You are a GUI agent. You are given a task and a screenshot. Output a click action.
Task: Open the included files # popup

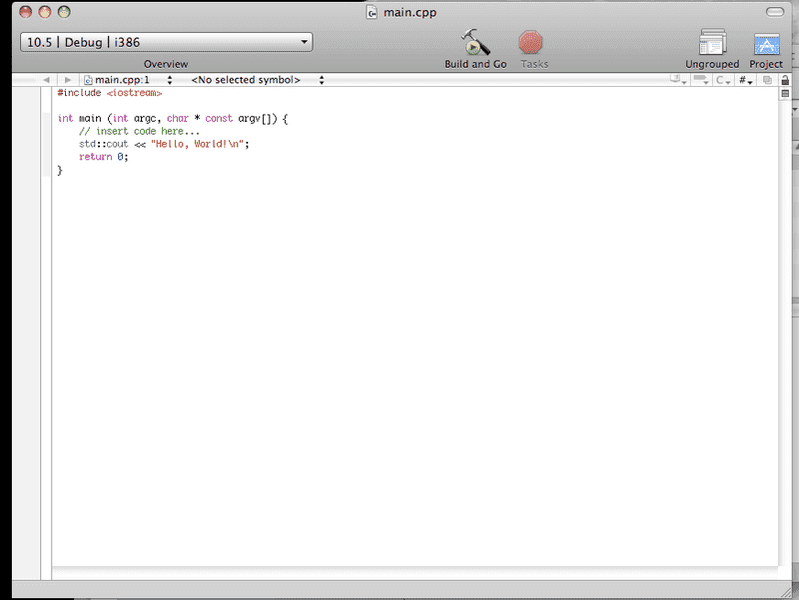coord(746,80)
